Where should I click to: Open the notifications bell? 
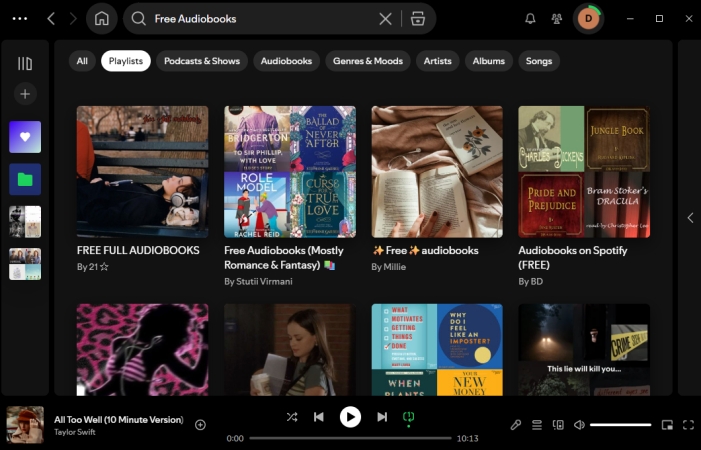coord(530,19)
